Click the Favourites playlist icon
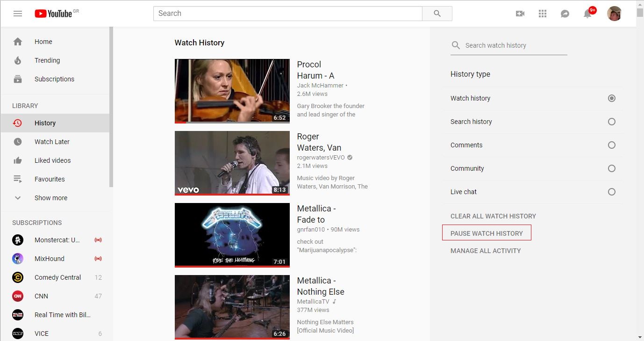This screenshot has width=644, height=341. coord(18,179)
